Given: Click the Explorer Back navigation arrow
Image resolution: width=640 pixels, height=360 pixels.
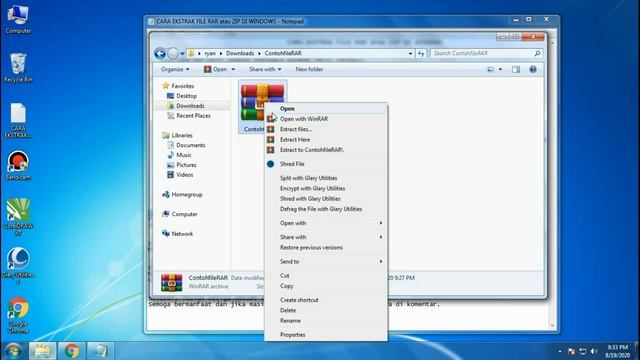Looking at the screenshot, I should click(160, 53).
